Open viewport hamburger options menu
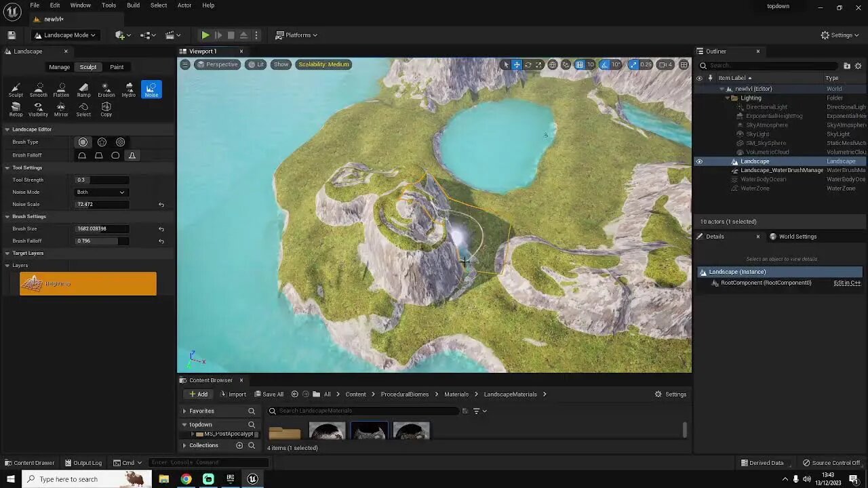The image size is (868, 488). pyautogui.click(x=185, y=64)
